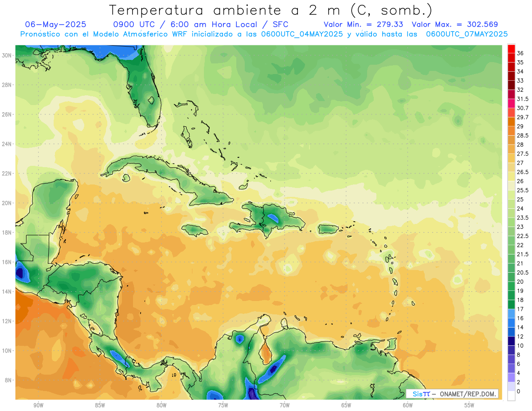Click the '14N' latitude axis label
Image resolution: width=532 pixels, height=411 pixels.
8,291
